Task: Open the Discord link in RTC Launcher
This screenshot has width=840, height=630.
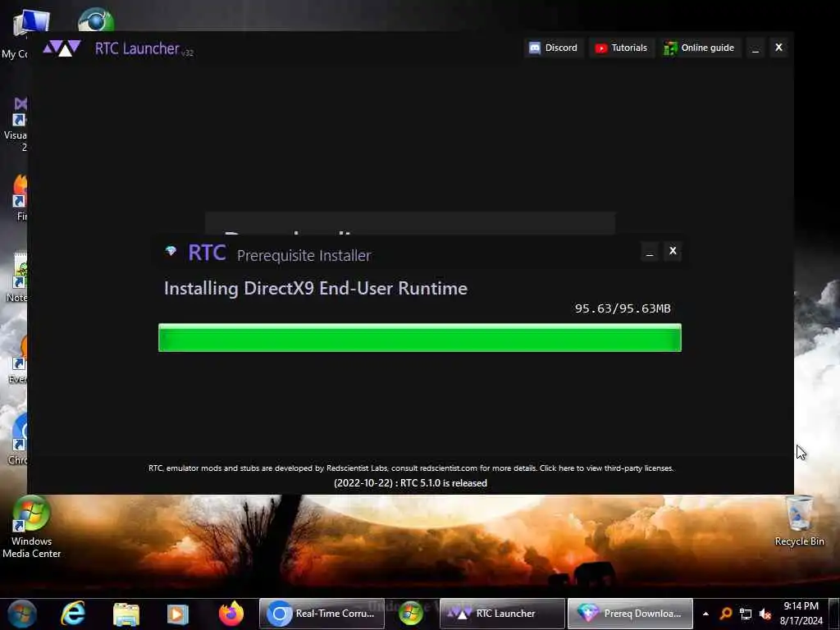Action: tap(554, 48)
